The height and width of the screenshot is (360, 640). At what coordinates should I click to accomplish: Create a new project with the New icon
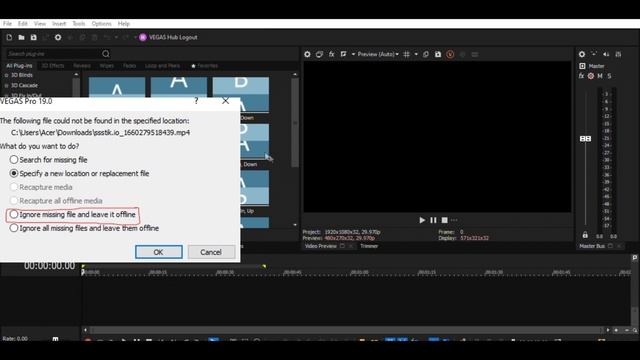9,37
